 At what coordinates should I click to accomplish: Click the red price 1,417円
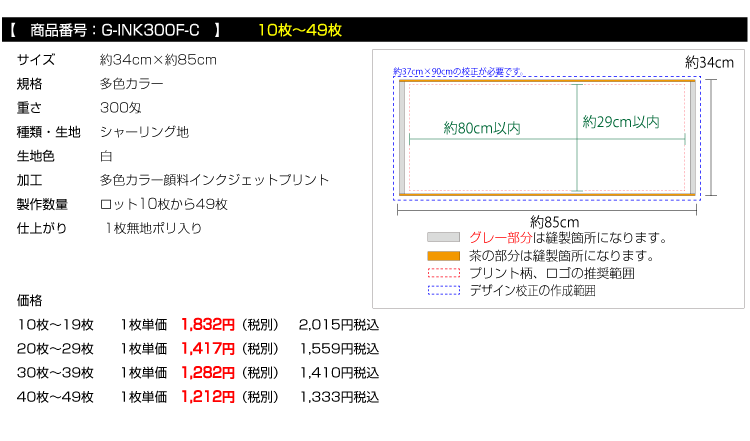click(208, 349)
